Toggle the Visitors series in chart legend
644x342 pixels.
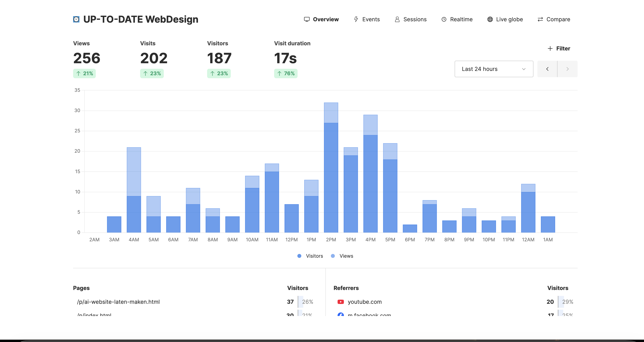[310, 256]
